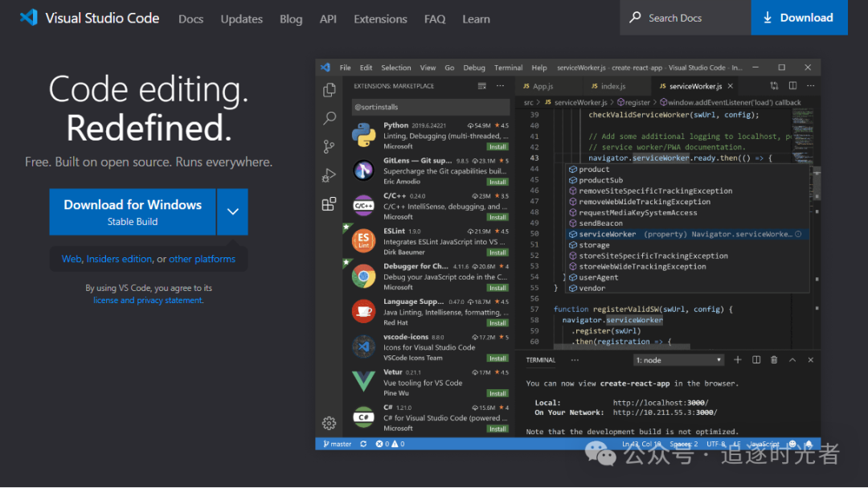This screenshot has width=868, height=488.
Task: Click Download for Windows Stable Build
Action: (x=133, y=211)
